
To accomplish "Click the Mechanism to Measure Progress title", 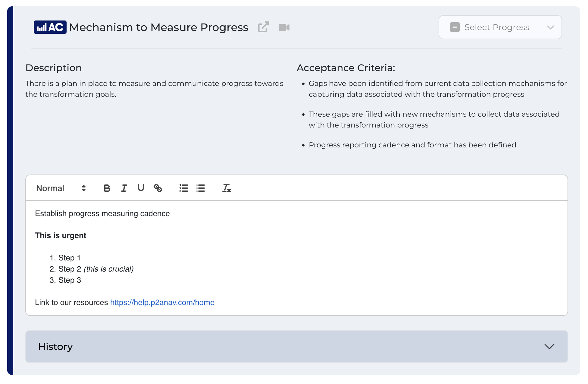I will (159, 27).
